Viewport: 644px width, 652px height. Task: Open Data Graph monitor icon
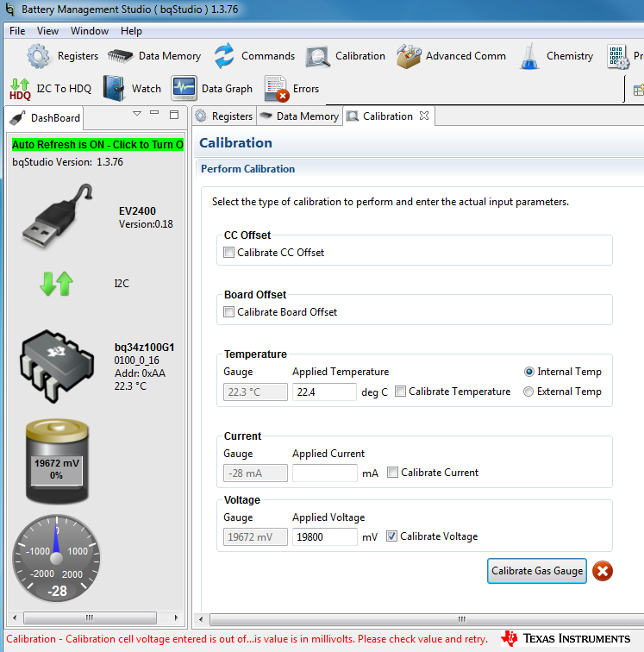pyautogui.click(x=184, y=88)
